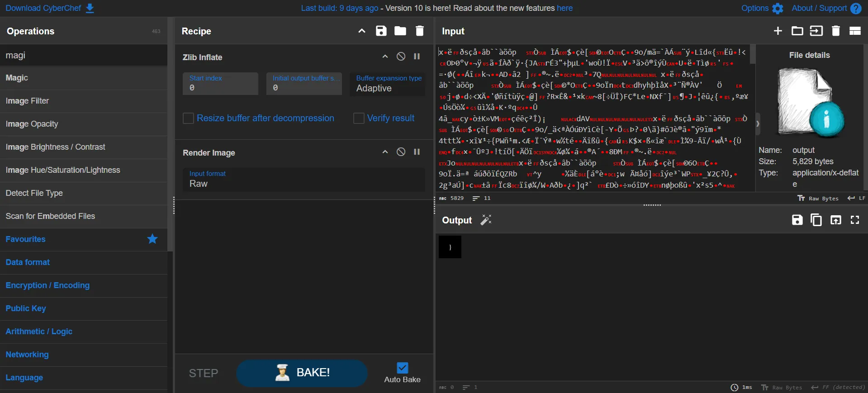Open the Options gear icon
Image resolution: width=868 pixels, height=393 pixels.
tap(778, 9)
